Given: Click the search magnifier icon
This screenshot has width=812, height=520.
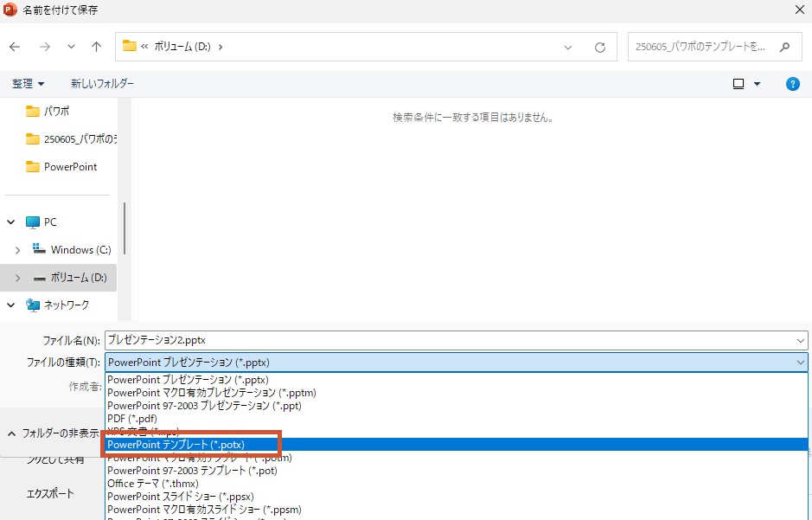Looking at the screenshot, I should pyautogui.click(x=785, y=47).
